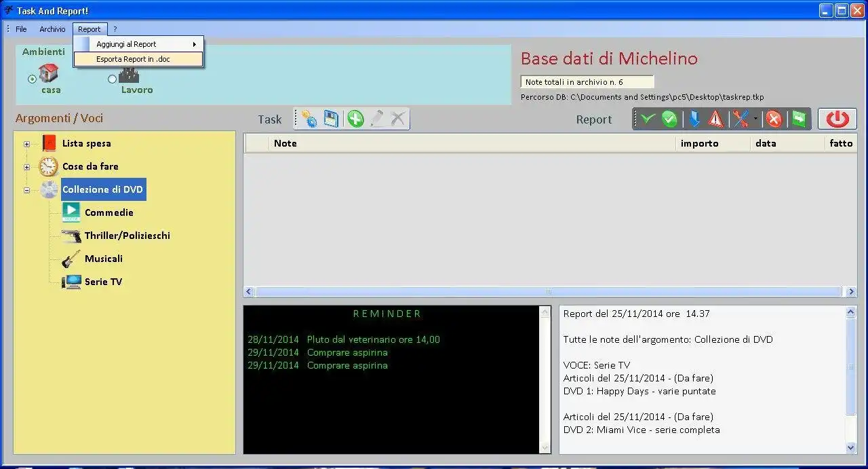Click report line DVD 1: Happy Days
Image resolution: width=868 pixels, height=469 pixels.
click(639, 391)
